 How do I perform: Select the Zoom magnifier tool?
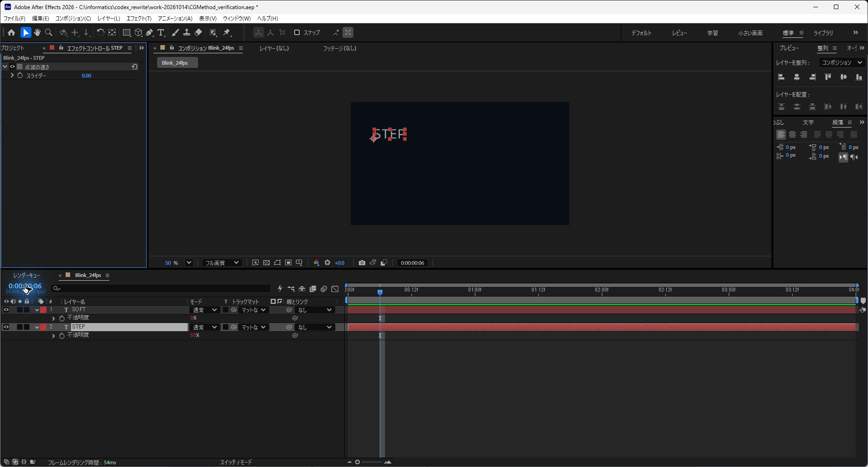pos(49,33)
